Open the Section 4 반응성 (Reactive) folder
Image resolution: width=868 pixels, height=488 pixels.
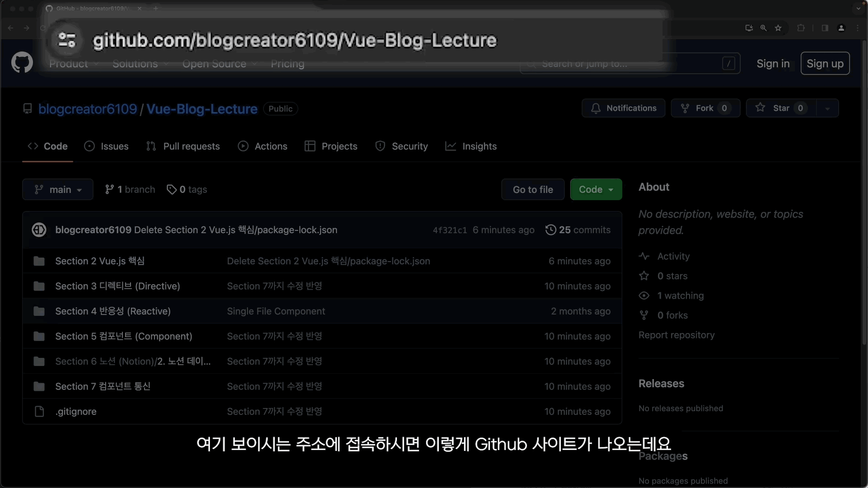[113, 311]
